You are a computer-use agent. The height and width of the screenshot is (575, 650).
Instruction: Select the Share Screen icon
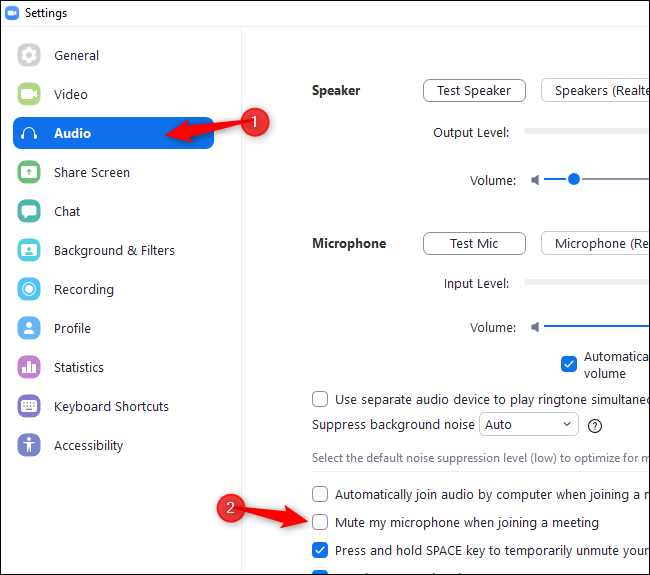point(29,172)
